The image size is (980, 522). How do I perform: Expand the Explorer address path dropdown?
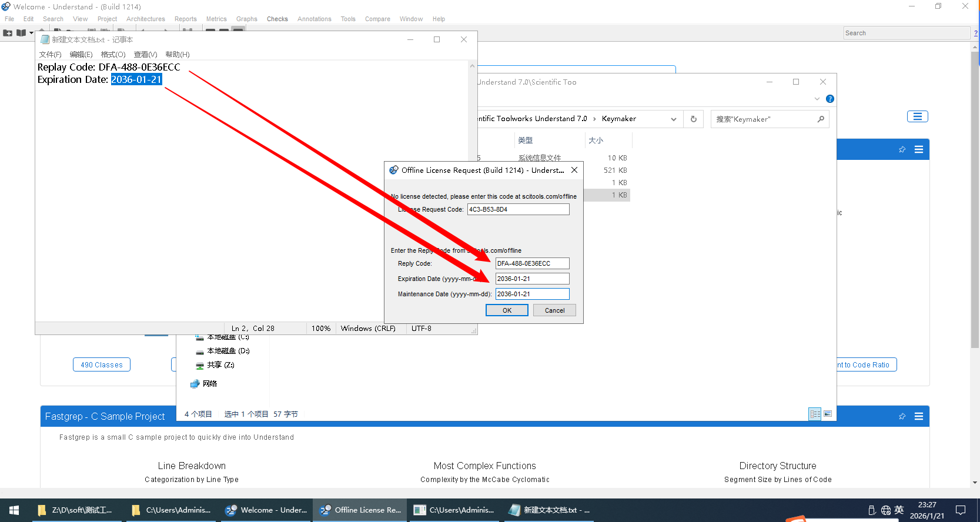click(x=674, y=119)
